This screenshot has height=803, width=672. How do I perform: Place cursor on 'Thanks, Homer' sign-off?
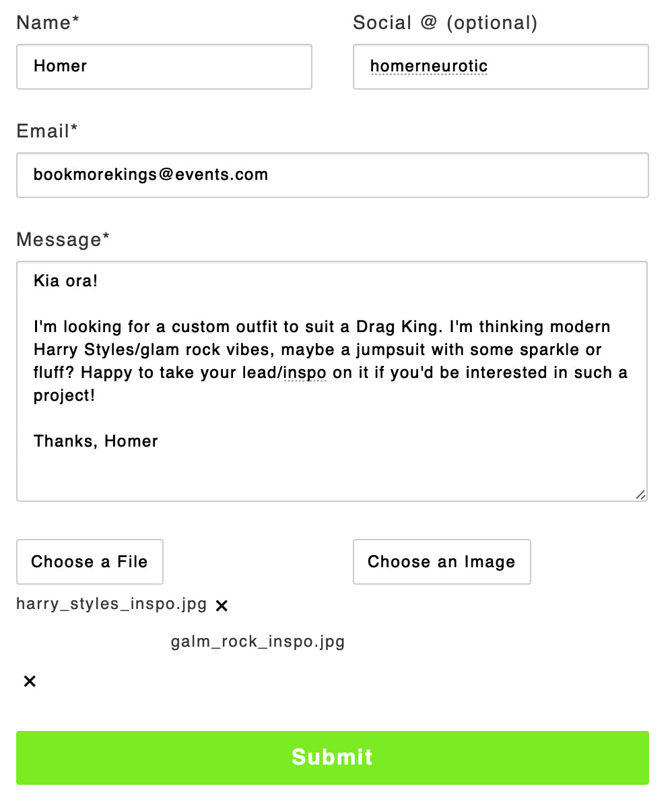point(96,441)
